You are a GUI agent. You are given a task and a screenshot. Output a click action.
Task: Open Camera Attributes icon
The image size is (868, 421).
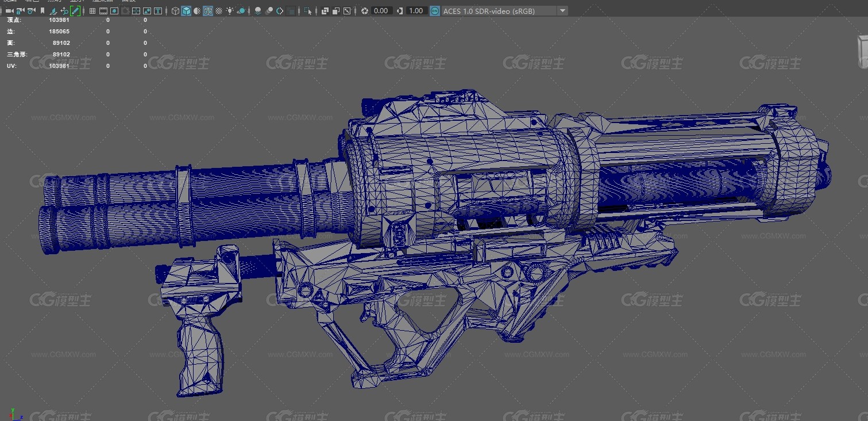click(32, 11)
